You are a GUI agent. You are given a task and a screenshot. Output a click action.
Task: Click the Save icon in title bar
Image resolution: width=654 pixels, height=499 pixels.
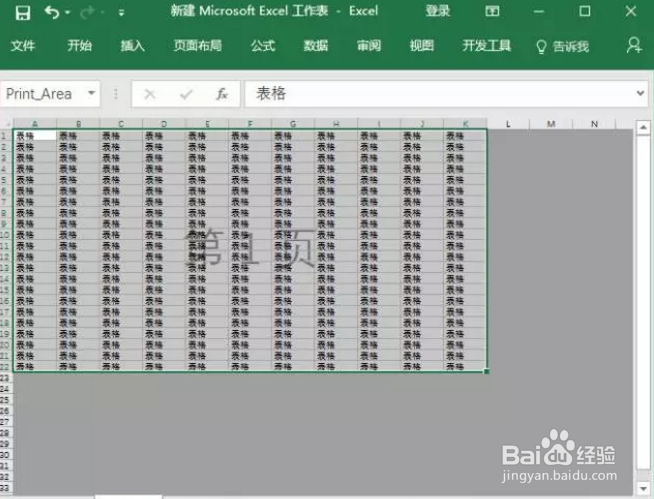[23, 12]
